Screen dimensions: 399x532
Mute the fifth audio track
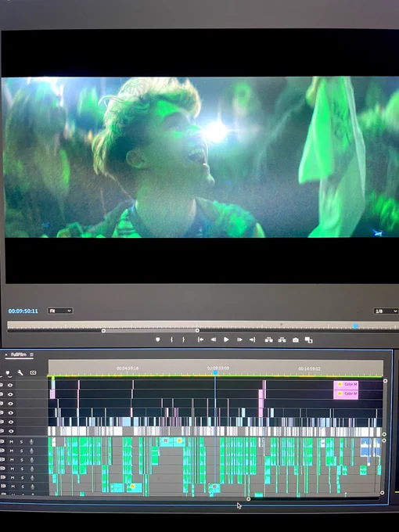(x=13, y=478)
